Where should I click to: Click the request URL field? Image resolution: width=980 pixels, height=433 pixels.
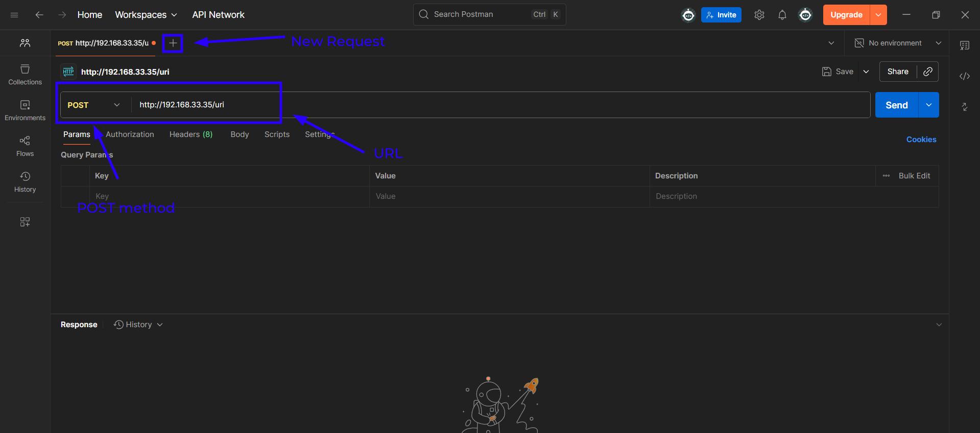[500, 105]
